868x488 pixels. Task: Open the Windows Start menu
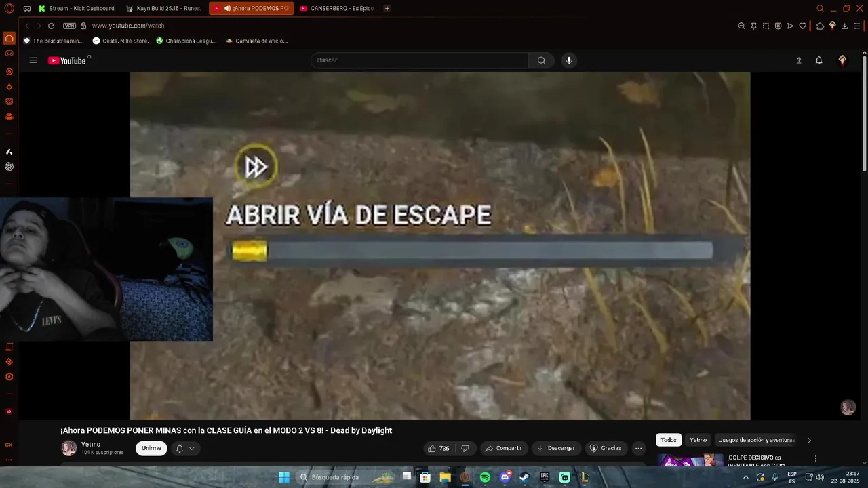(x=284, y=477)
